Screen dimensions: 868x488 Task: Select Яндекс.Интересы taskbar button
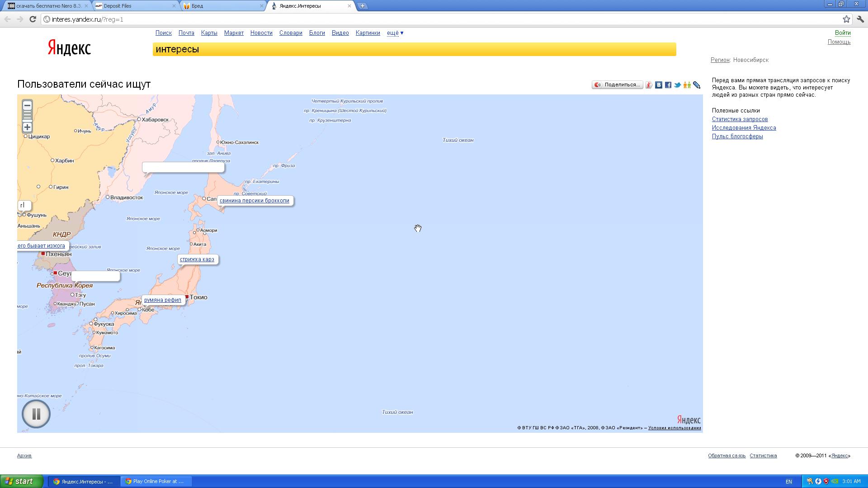[x=84, y=481]
